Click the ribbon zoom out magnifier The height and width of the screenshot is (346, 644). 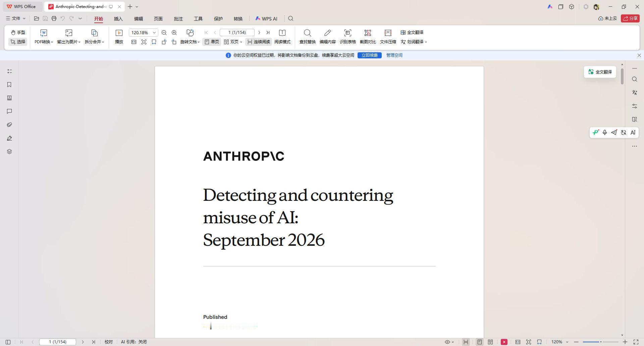(164, 33)
